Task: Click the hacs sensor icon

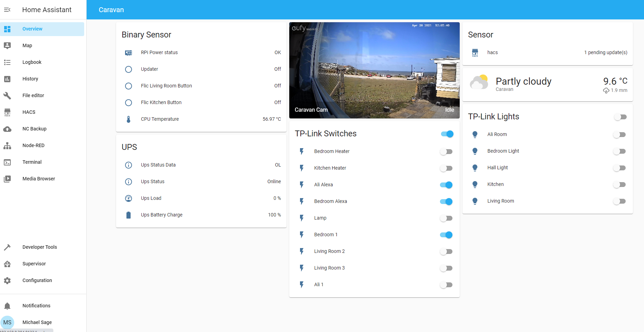Action: (x=475, y=52)
